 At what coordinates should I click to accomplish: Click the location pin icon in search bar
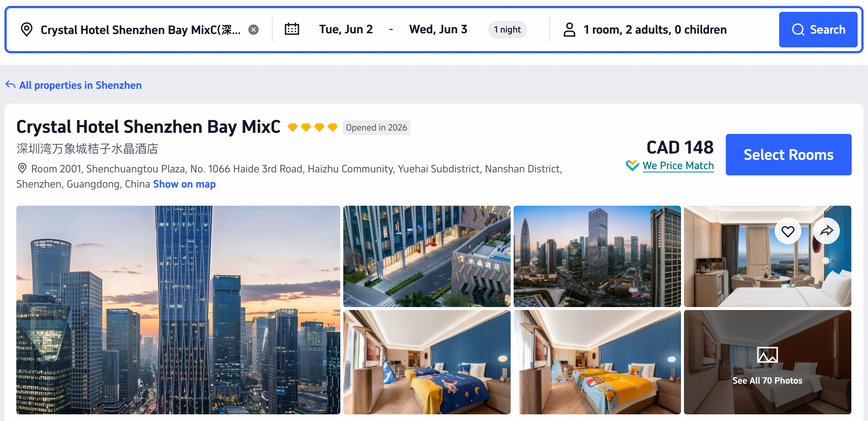tap(27, 30)
